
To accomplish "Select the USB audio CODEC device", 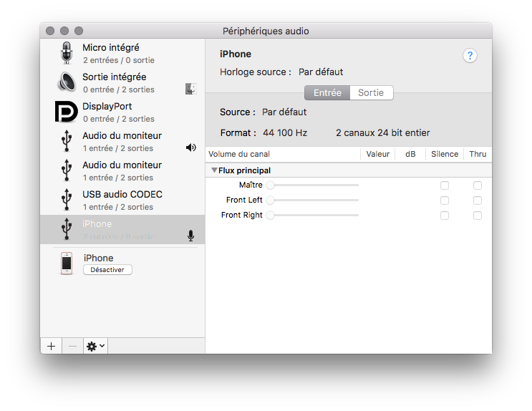I will (122, 200).
